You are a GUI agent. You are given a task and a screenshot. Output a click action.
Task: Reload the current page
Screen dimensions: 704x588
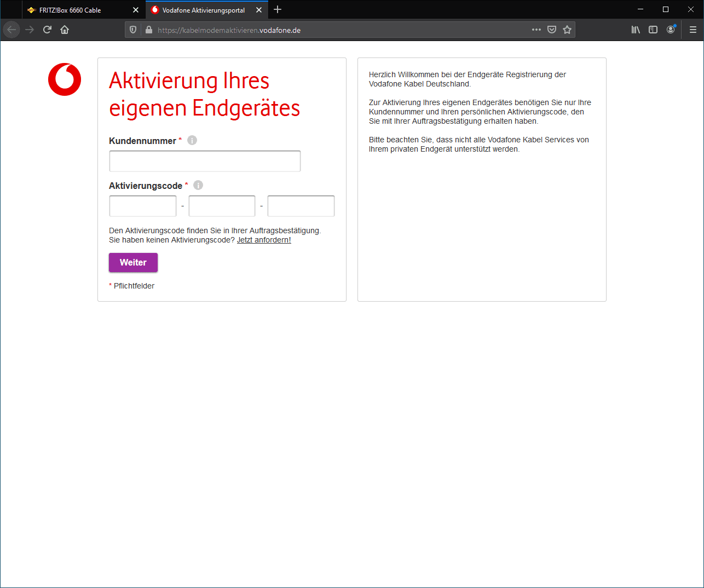(x=47, y=30)
